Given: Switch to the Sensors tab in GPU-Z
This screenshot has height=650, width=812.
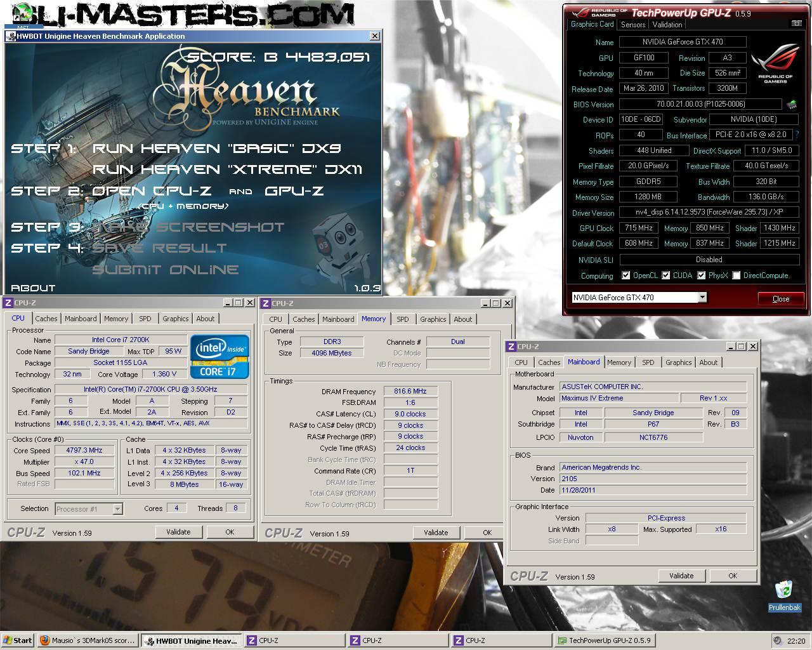Looking at the screenshot, I should (x=633, y=25).
